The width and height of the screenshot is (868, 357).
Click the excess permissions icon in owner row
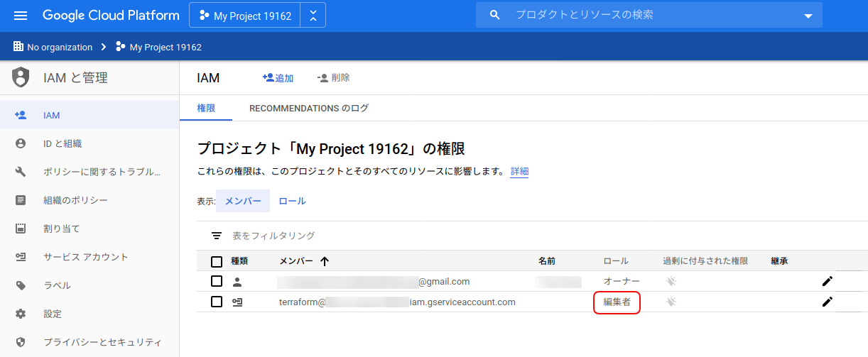671,281
